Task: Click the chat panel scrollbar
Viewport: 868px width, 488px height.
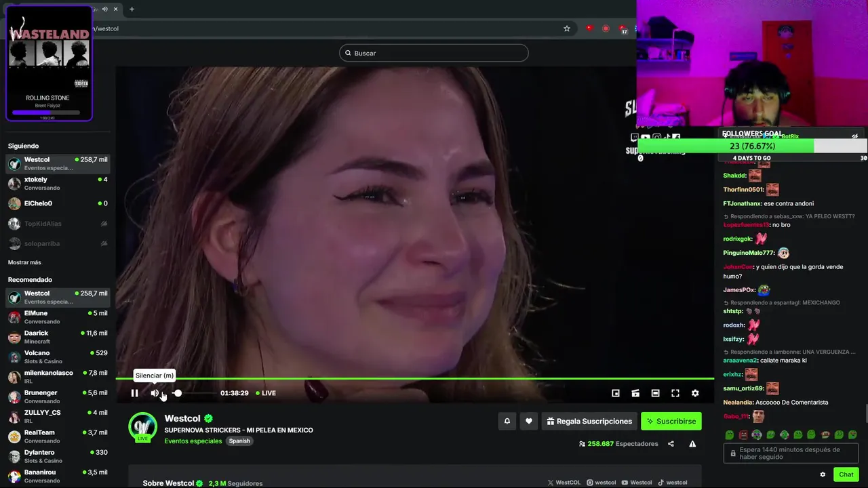Action: pyautogui.click(x=865, y=413)
